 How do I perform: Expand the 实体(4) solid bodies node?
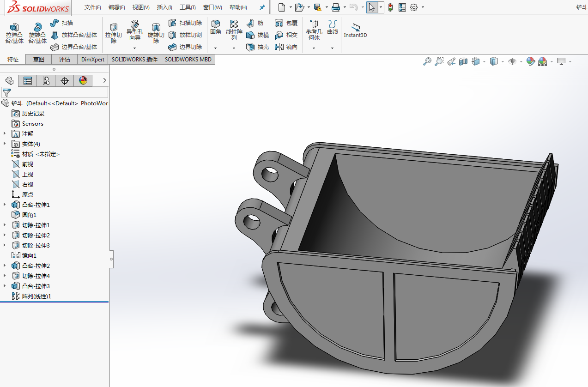5,144
